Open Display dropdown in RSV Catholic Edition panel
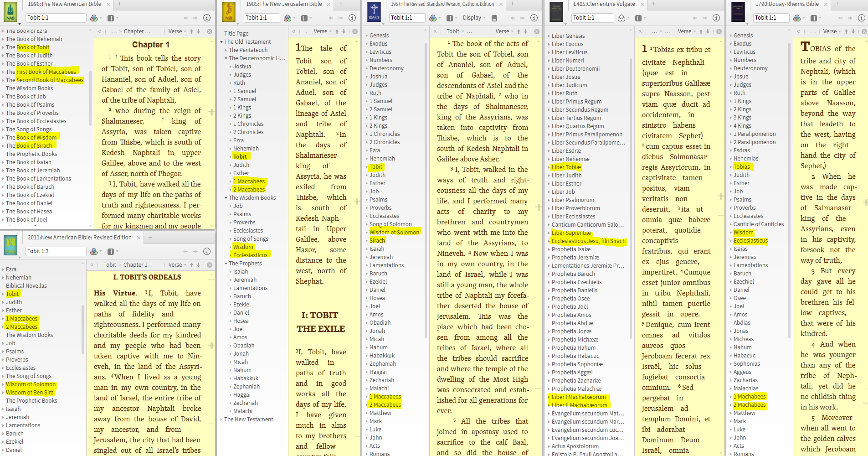 pos(474,18)
